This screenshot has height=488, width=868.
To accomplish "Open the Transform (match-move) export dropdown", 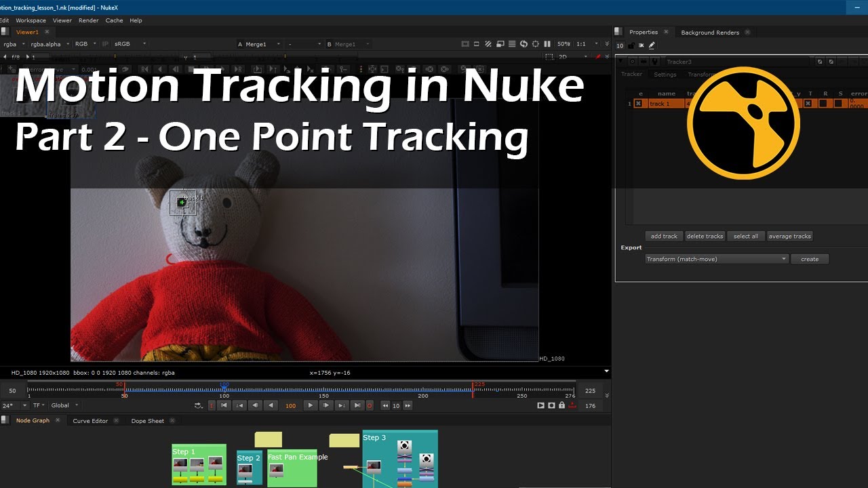I will click(716, 259).
